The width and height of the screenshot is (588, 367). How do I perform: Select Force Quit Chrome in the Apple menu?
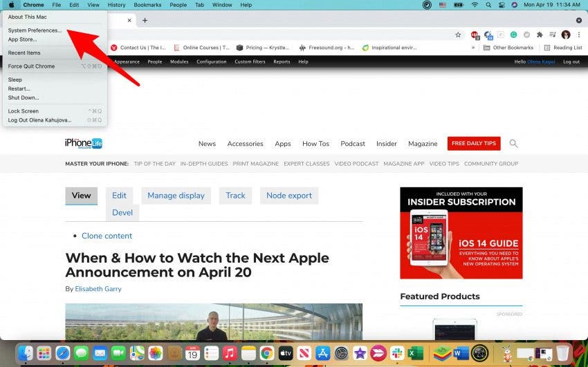click(x=31, y=66)
